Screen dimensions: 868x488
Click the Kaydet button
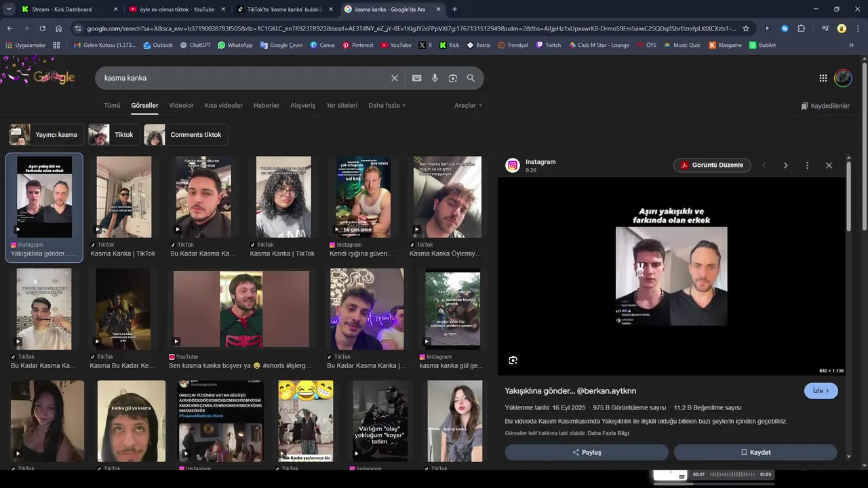[x=755, y=452]
